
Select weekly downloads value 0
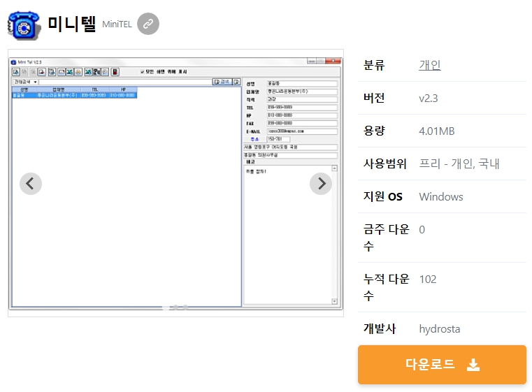[422, 230]
